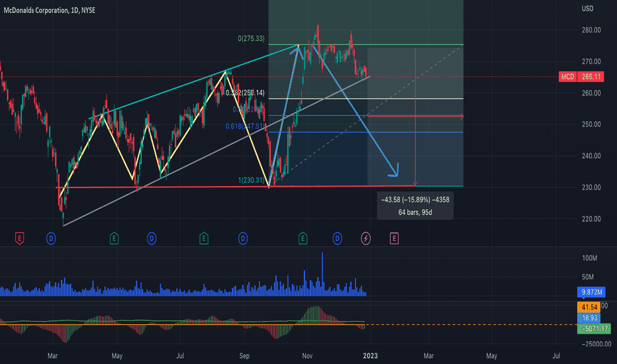
Task: Click the 230.00 price axis label
Action: coord(591,187)
